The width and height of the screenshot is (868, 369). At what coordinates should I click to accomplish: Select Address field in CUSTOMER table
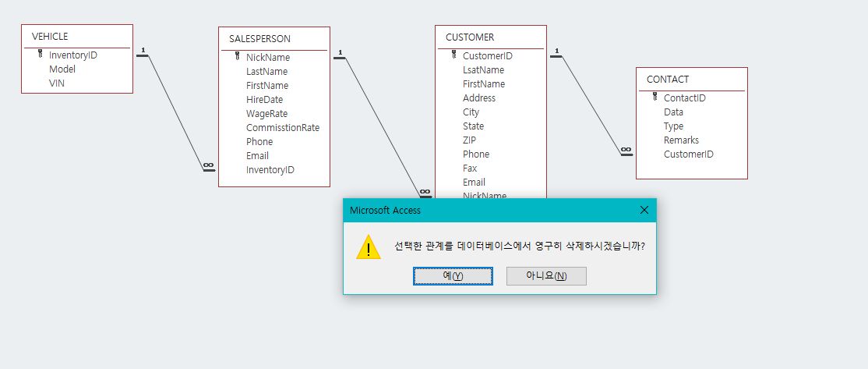pyautogui.click(x=479, y=98)
